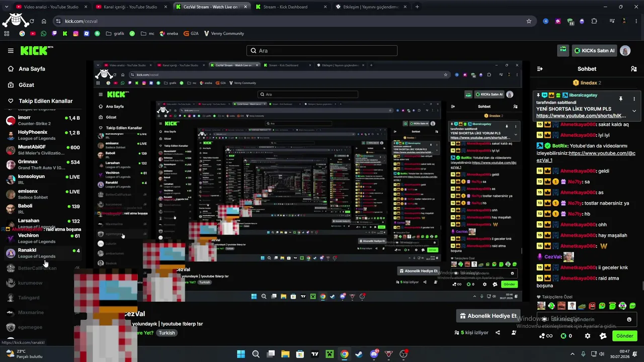This screenshot has height=362, width=644.
Task: Focus the Kick search box Ara
Action: (322, 51)
